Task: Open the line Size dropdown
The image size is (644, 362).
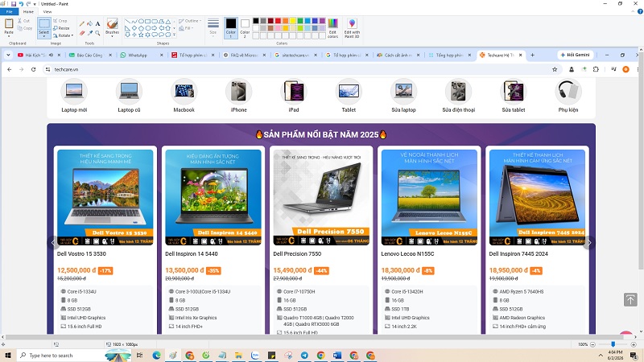Action: (x=213, y=28)
